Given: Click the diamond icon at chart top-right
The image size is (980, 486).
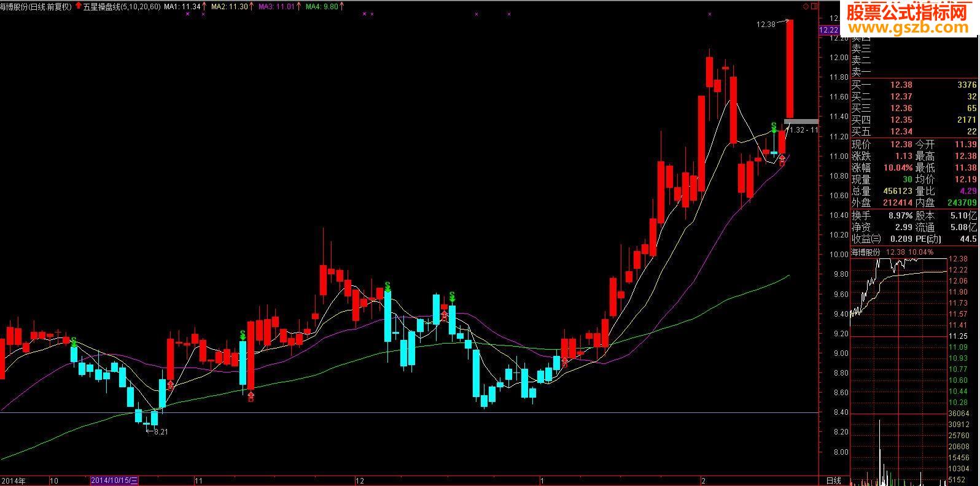Looking at the screenshot, I should coord(806,6).
